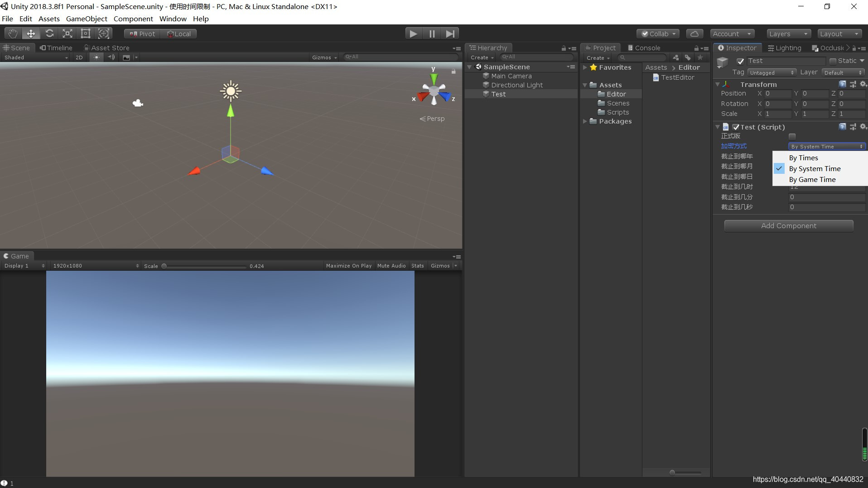Toggle Maximize On Play
This screenshot has height=488, width=868.
[348, 266]
